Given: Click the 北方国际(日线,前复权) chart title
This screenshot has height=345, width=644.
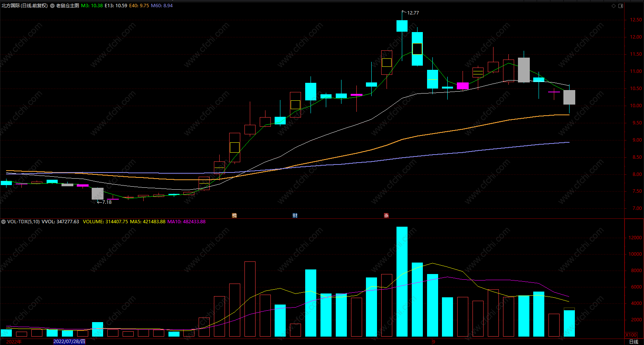Looking at the screenshot, I should tap(24, 6).
